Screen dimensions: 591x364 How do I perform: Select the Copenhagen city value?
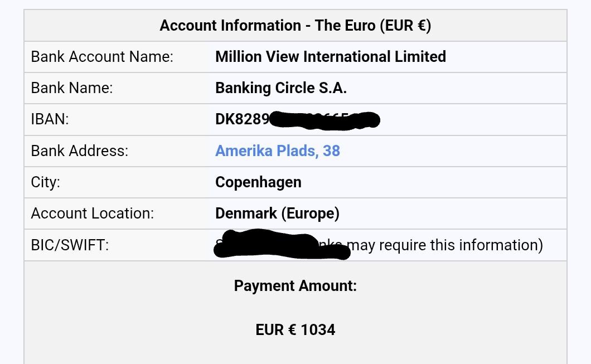[x=258, y=182]
